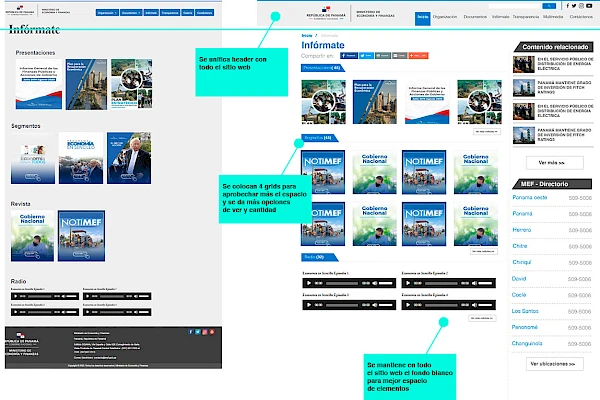Open Facebook icon in new header

(567, 6)
